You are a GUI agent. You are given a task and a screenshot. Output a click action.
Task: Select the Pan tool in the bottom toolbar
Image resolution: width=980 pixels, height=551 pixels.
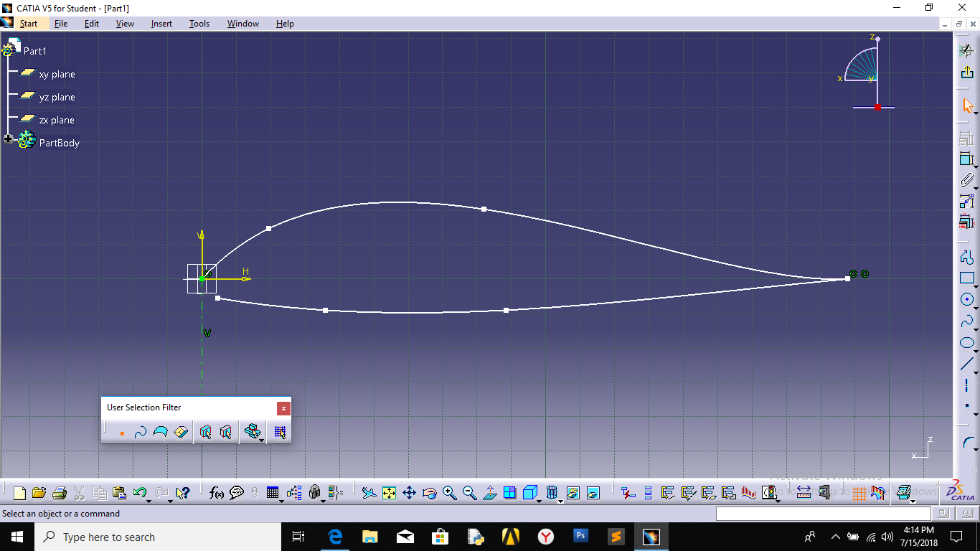coord(409,493)
